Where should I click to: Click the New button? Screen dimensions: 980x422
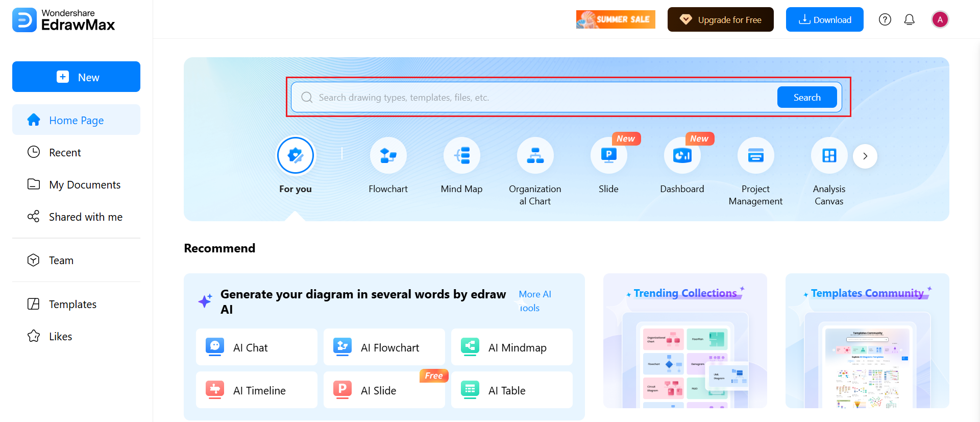pos(76,77)
